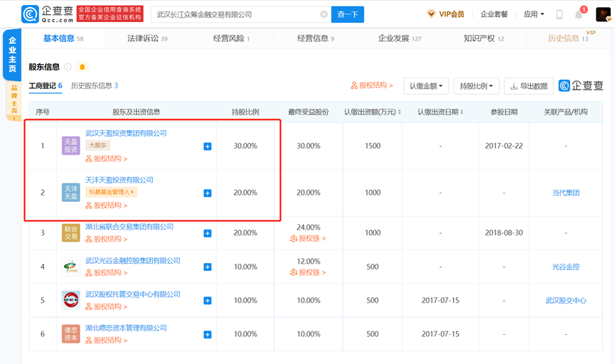Viewport: 615px width, 364px height.
Task: Click the orange bell next to 股东信息
Action: (x=82, y=67)
